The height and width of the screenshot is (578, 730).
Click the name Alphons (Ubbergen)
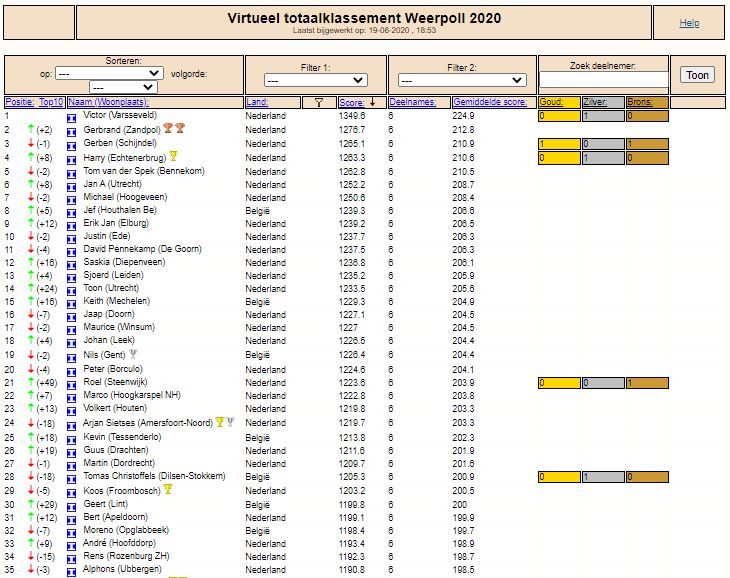(122, 569)
